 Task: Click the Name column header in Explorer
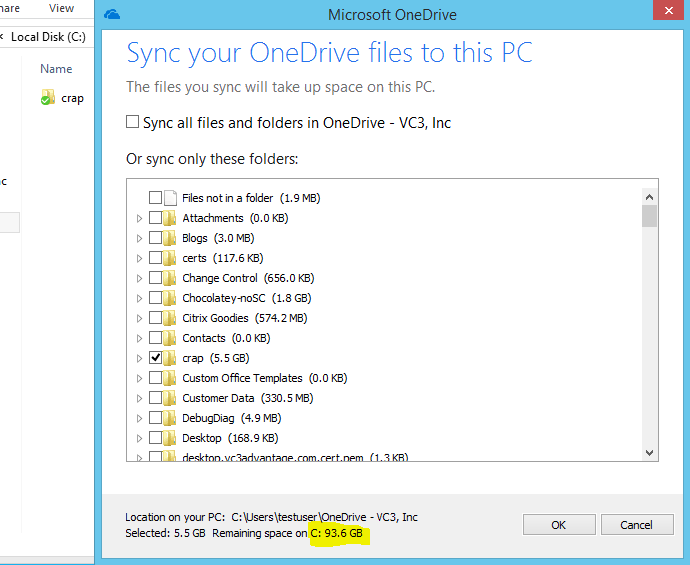point(56,69)
